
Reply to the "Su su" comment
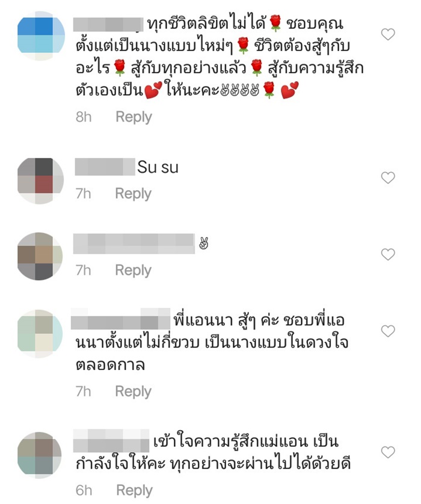point(133,194)
